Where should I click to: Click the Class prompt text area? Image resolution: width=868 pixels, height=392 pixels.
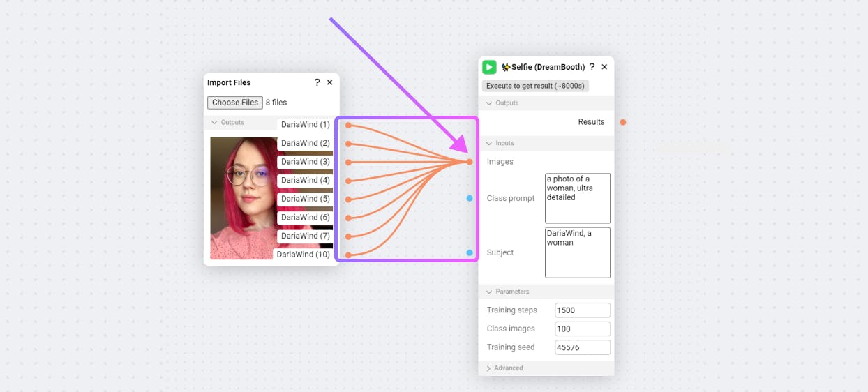point(578,198)
